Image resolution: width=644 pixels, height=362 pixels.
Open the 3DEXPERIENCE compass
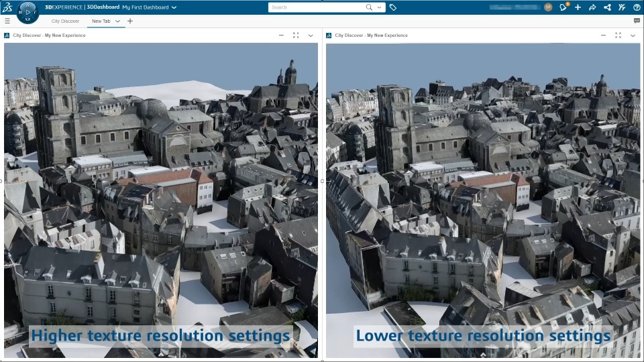pyautogui.click(x=28, y=12)
